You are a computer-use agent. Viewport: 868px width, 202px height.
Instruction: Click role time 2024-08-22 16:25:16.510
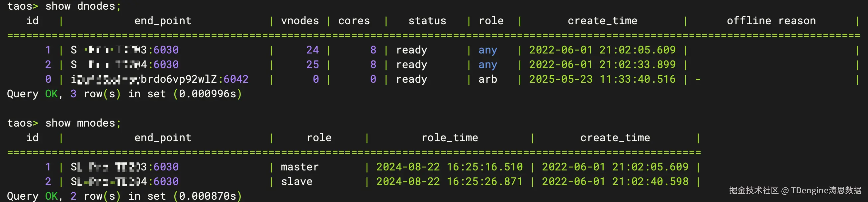(449, 167)
